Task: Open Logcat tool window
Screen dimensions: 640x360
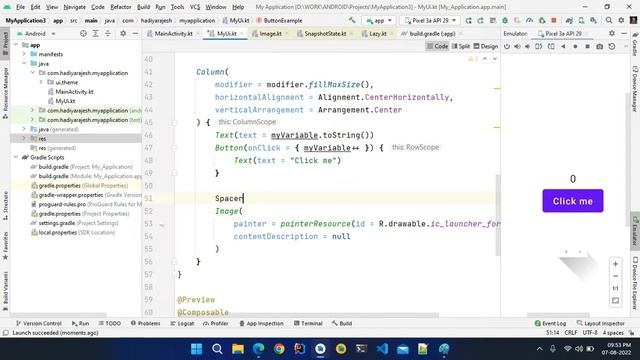Action: point(182,323)
